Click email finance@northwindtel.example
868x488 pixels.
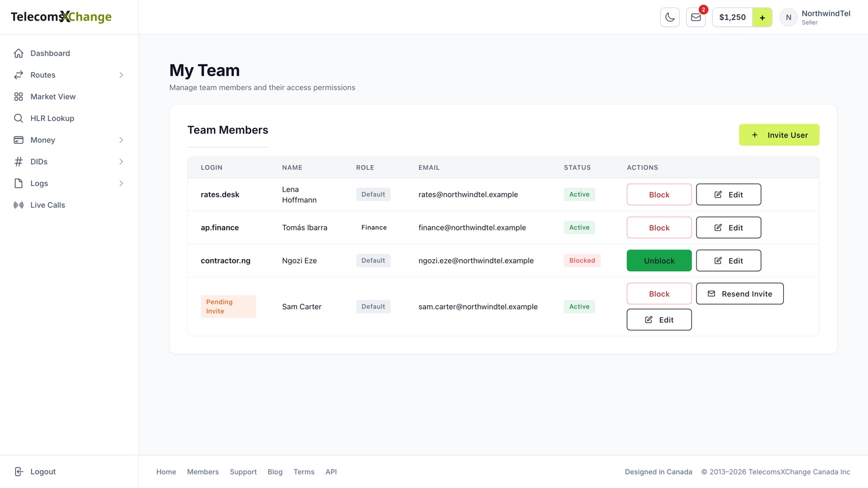click(472, 228)
